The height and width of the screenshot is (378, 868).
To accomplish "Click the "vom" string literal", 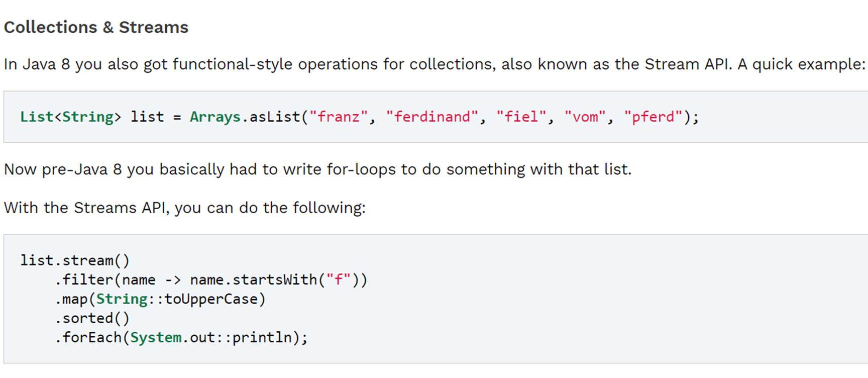I will [x=585, y=117].
